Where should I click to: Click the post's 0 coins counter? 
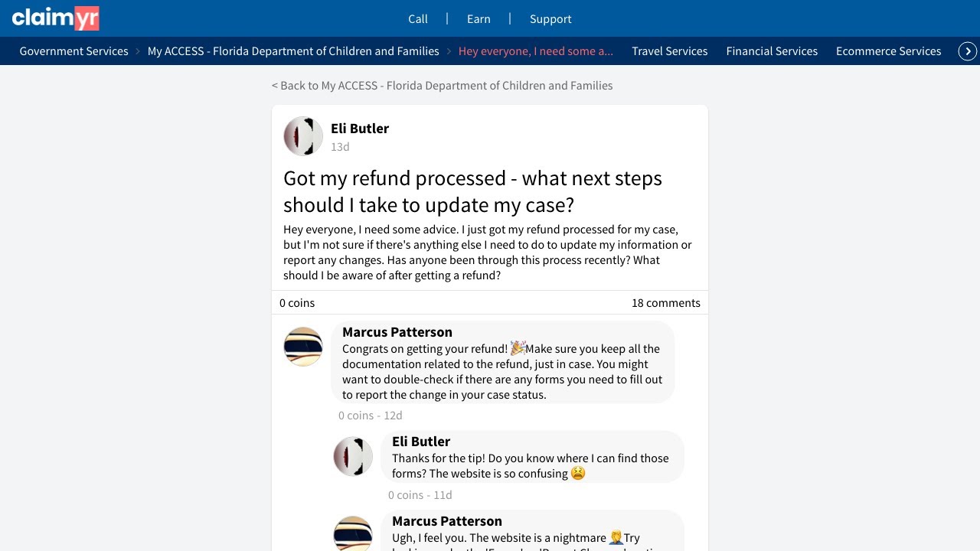[297, 303]
